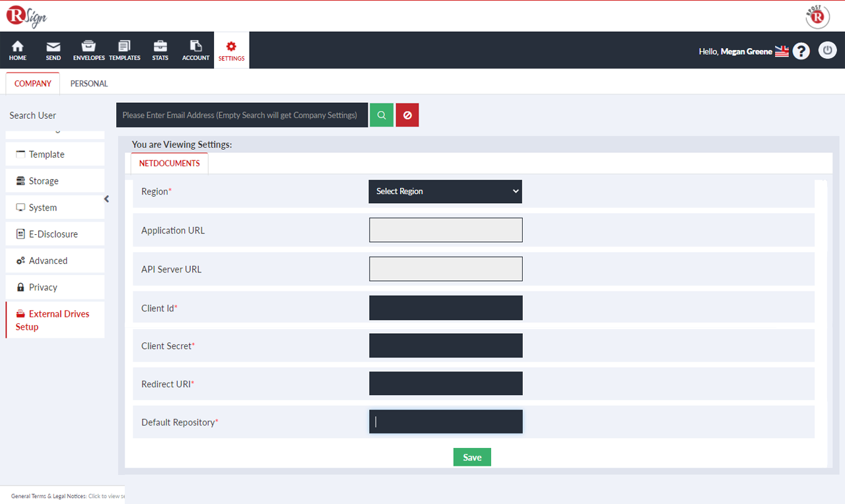Click the logout power icon
The image size is (845, 504).
(x=827, y=50)
